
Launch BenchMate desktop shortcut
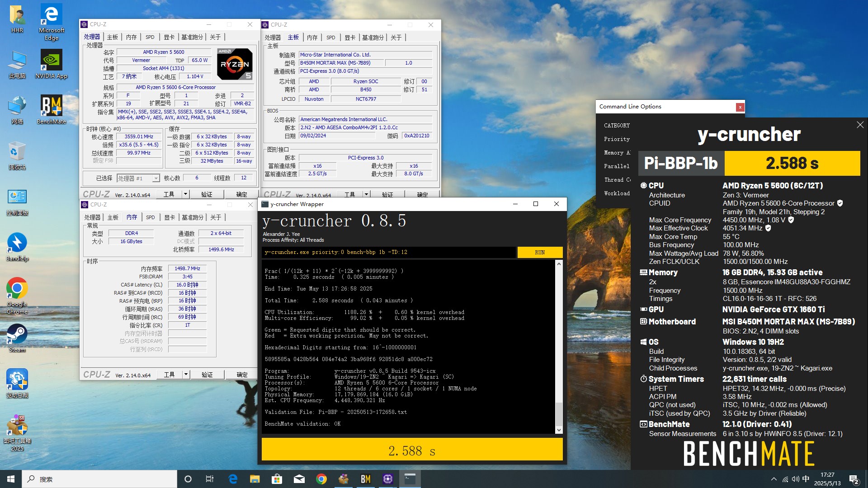pyautogui.click(x=51, y=110)
